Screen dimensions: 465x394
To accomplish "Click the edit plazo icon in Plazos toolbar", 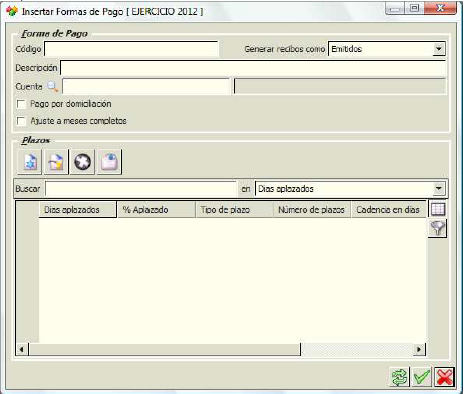I will click(x=56, y=162).
